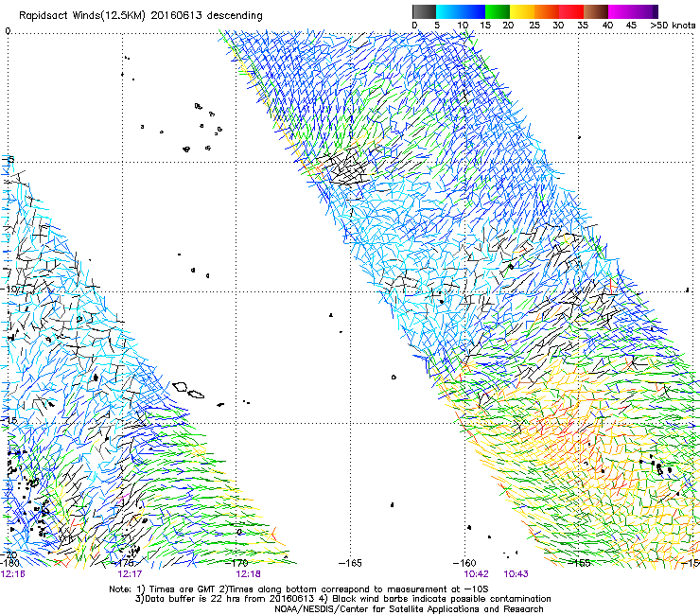Click the orange 25-30 knots legend segment
Screen dimensions: 700x615
pos(547,11)
